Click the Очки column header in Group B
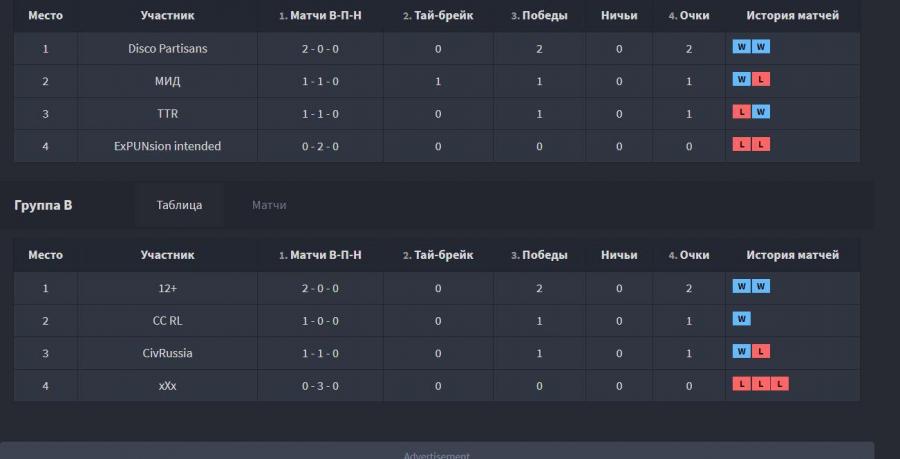 (x=689, y=255)
